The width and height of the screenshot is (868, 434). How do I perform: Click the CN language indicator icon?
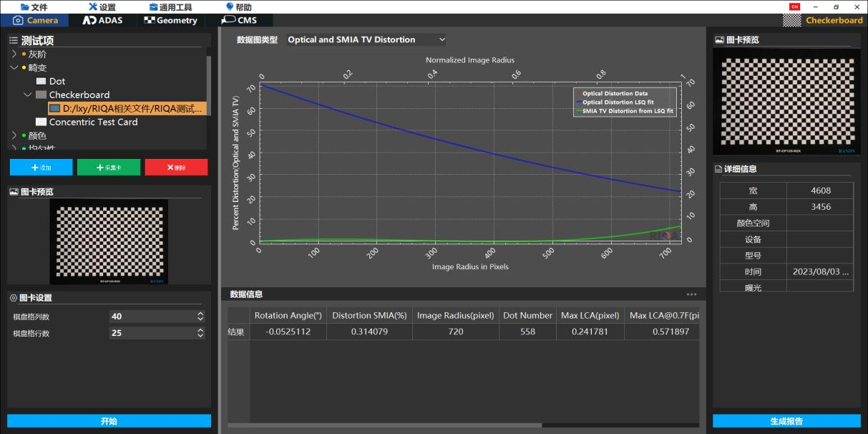click(x=794, y=6)
